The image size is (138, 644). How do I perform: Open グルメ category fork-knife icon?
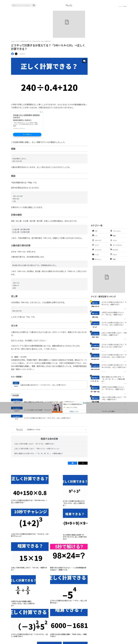pyautogui.click(x=111, y=254)
